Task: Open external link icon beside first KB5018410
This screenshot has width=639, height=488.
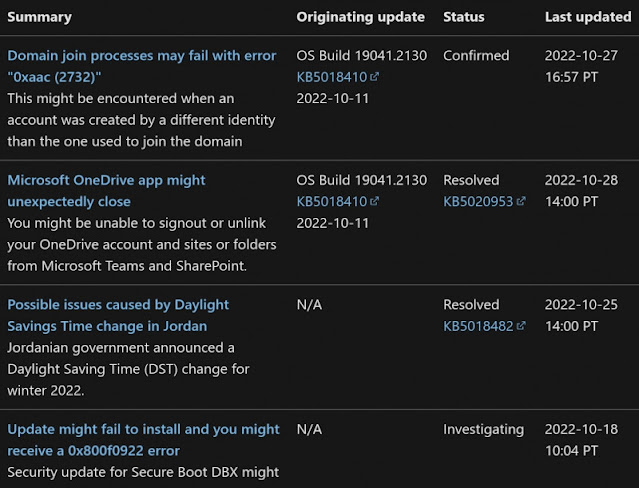Action: 374,77
